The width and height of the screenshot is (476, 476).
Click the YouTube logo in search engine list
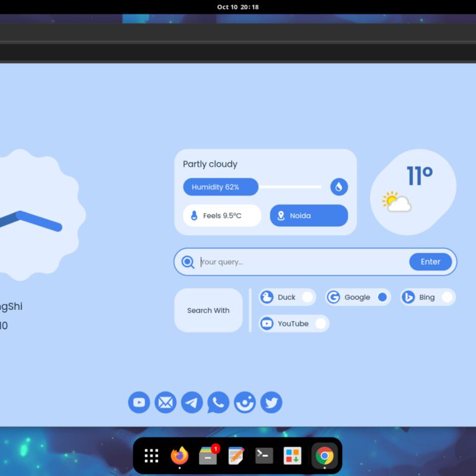[267, 324]
